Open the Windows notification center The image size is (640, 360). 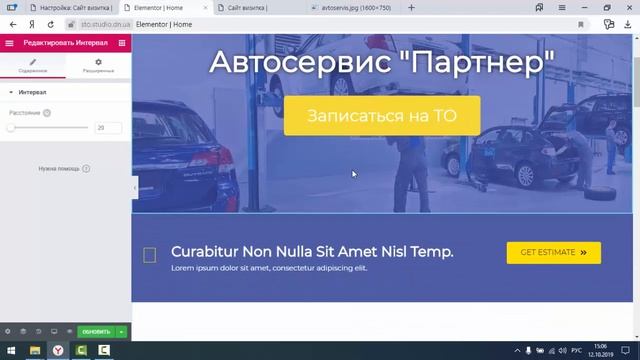tap(625, 351)
